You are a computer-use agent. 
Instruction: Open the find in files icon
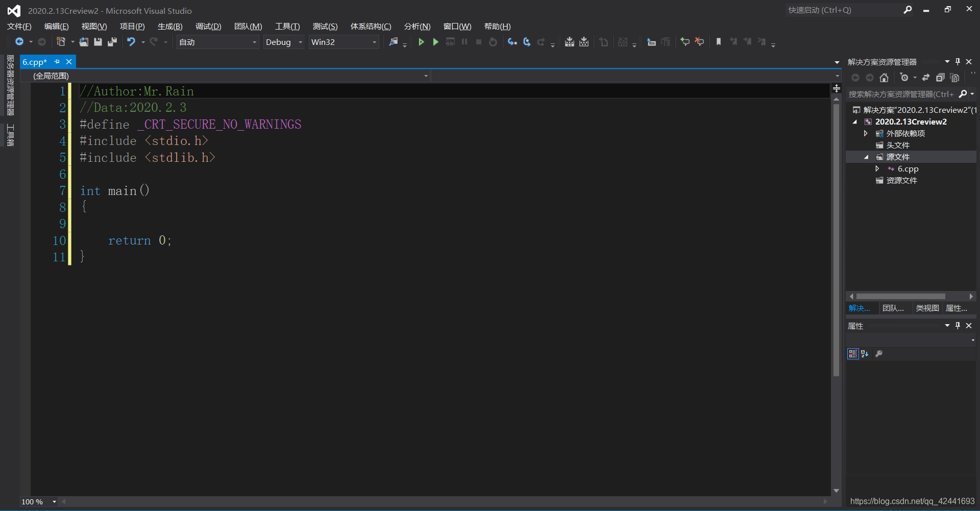393,42
